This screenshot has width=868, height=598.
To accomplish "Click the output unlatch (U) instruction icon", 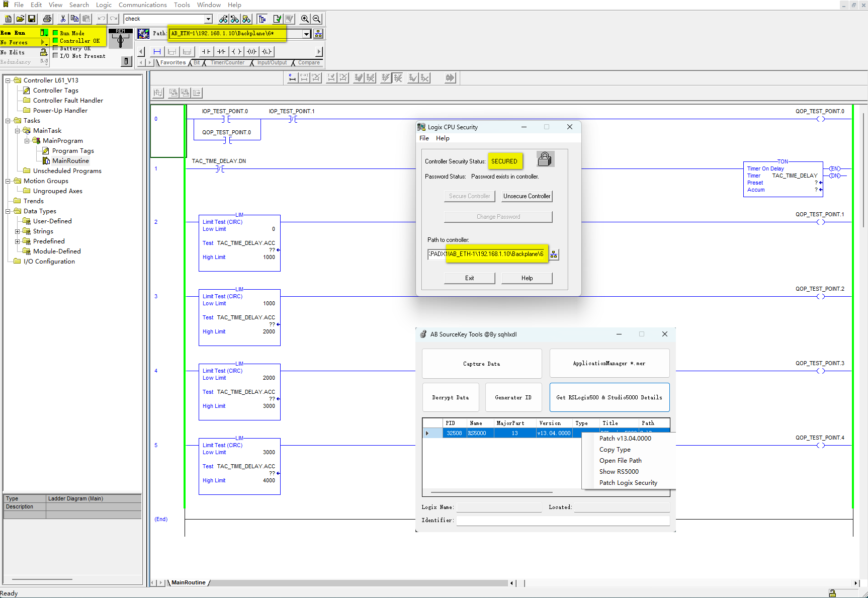I will pos(252,51).
